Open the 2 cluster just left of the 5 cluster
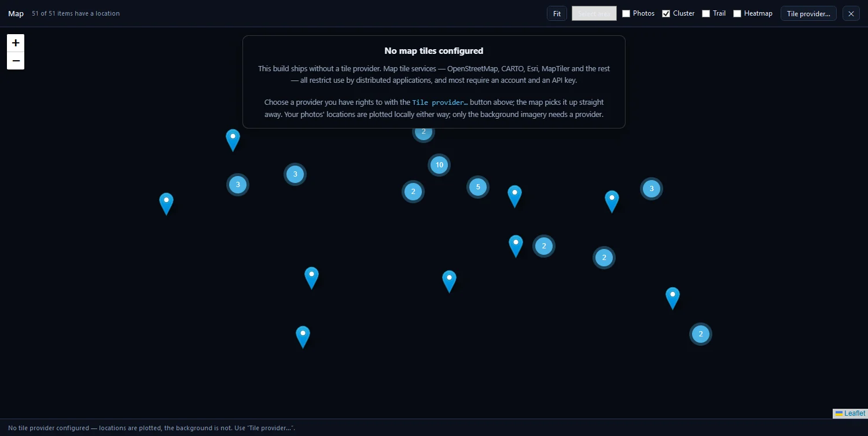Screen dimensions: 868x436 pyautogui.click(x=413, y=192)
